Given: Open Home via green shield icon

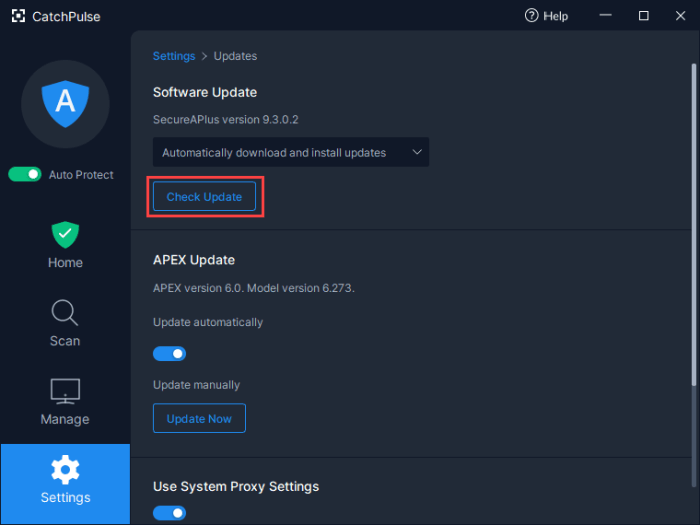Looking at the screenshot, I should [x=65, y=235].
